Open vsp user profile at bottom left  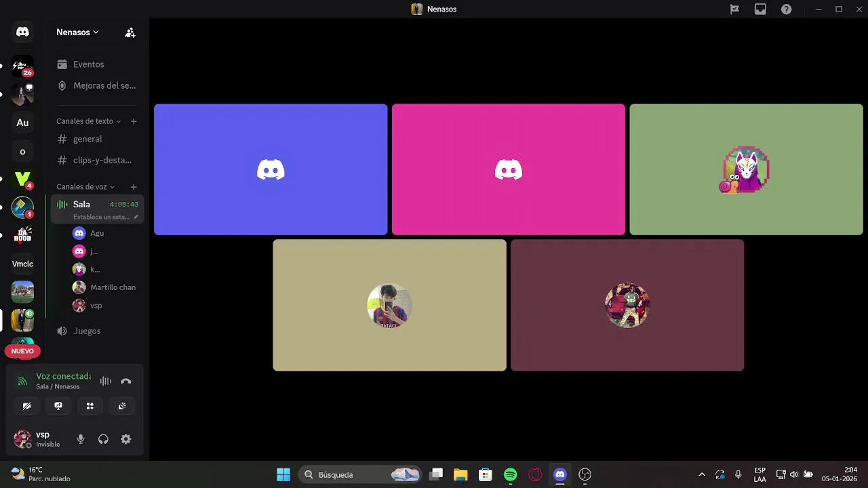tap(40, 439)
